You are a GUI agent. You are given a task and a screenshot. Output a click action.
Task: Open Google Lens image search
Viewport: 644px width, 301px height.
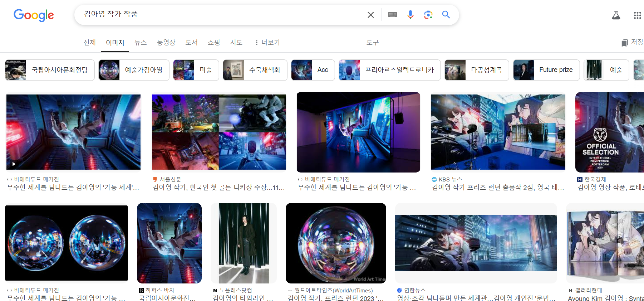point(428,15)
